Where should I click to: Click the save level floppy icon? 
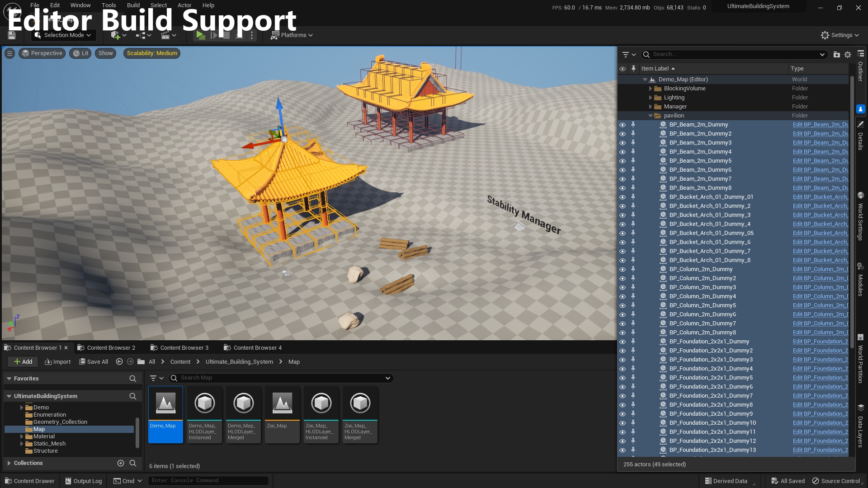(12, 35)
